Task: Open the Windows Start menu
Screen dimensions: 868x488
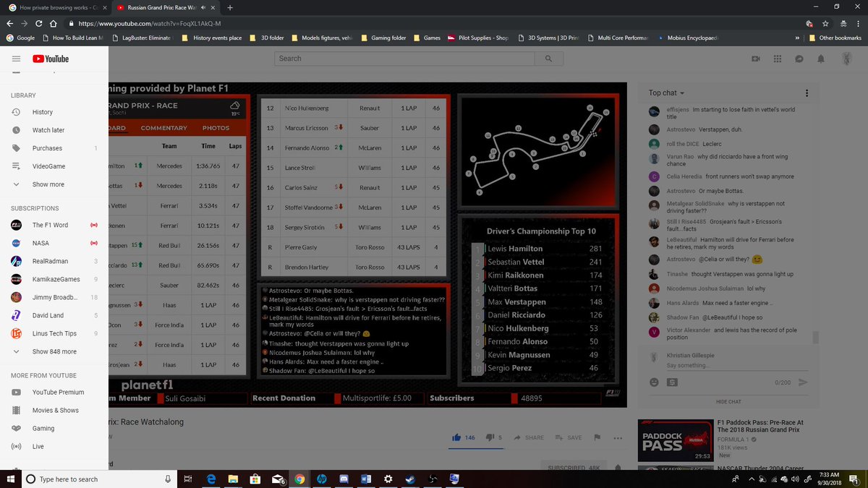Action: click(10, 479)
